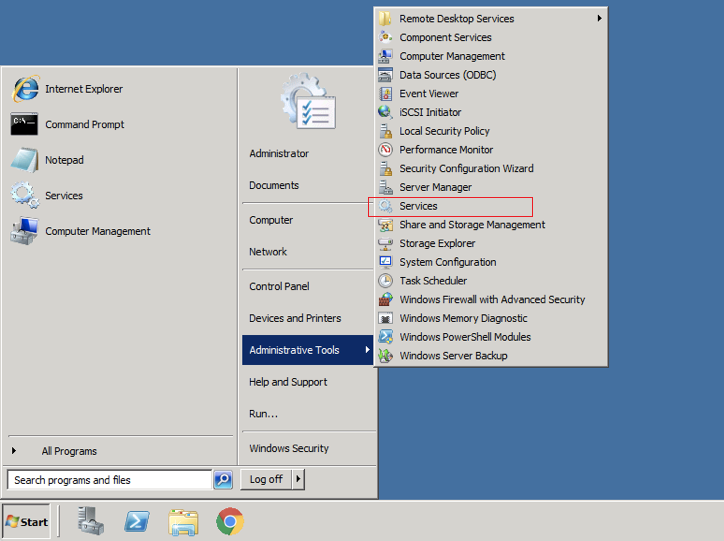Screen dimensions: 724x541
Task: Launch Server Manager from the taskbar
Action: (90, 521)
